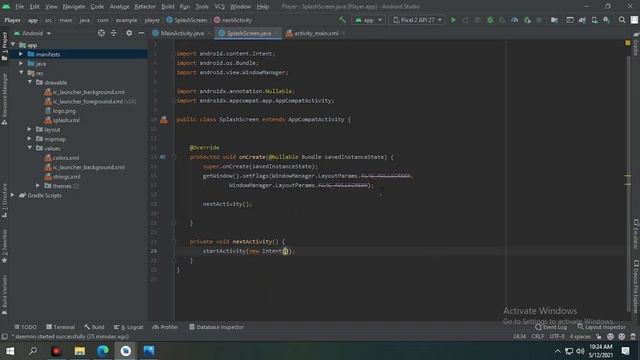
Task: Open the Logcat tool window
Action: [x=129, y=327]
